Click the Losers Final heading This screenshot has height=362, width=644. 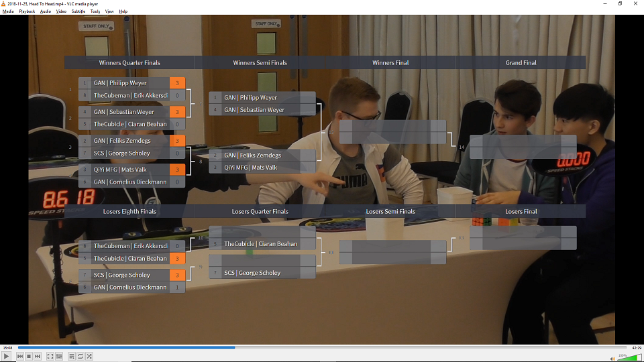[521, 211]
